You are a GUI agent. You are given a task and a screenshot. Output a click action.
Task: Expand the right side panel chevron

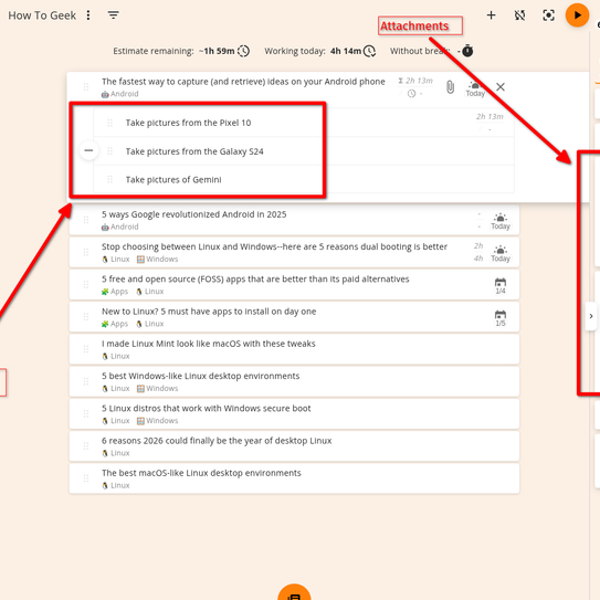(591, 316)
